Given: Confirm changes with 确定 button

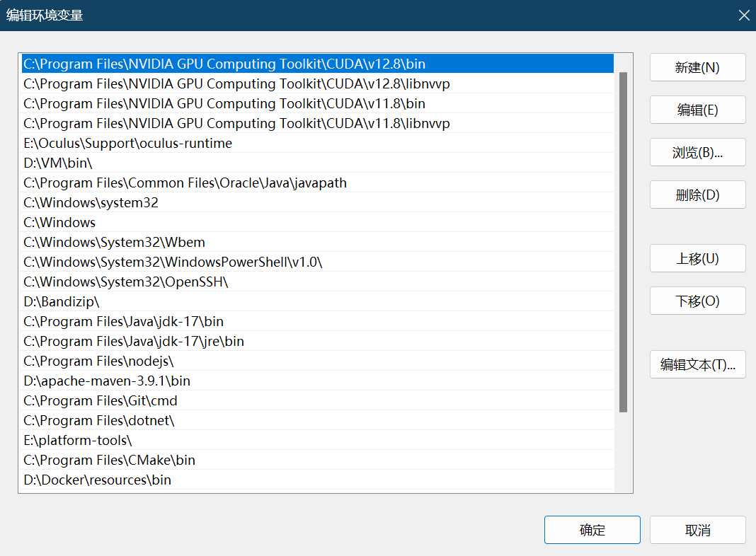Looking at the screenshot, I should [592, 530].
